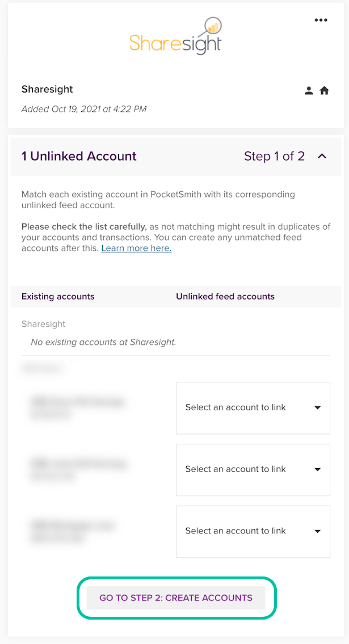The image size is (349, 644).
Task: Open the third 'Select an account to link' dropdown
Action: click(253, 531)
